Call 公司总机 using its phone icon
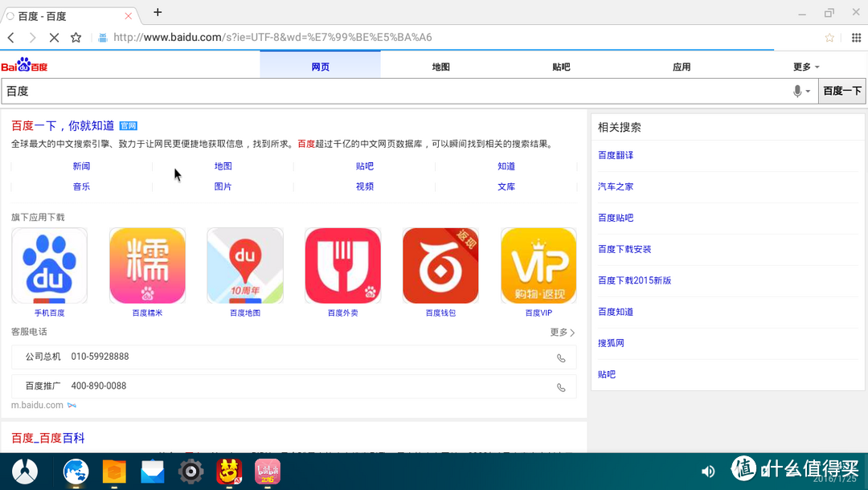Screen dimensions: 868x490 [x=561, y=357]
